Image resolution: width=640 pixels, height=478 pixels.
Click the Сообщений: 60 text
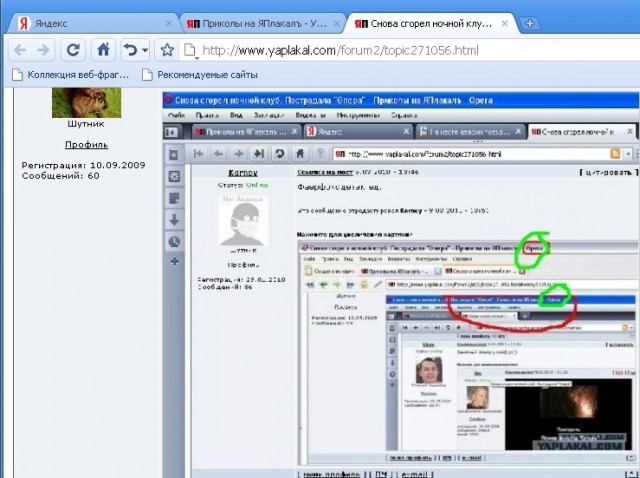60,176
